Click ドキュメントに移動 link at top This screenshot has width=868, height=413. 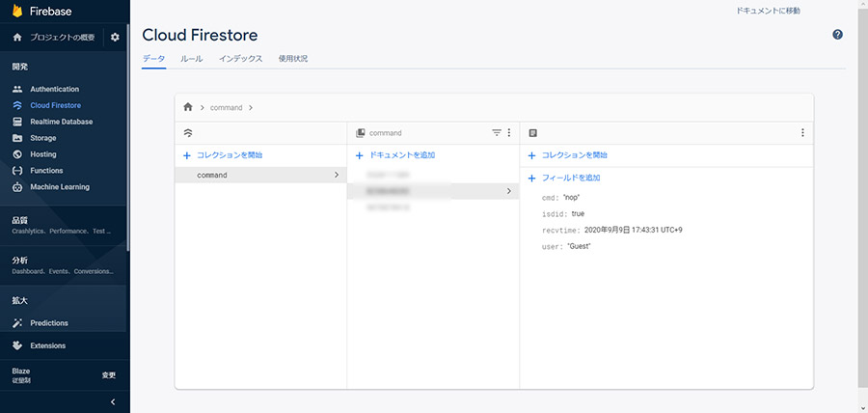[768, 11]
